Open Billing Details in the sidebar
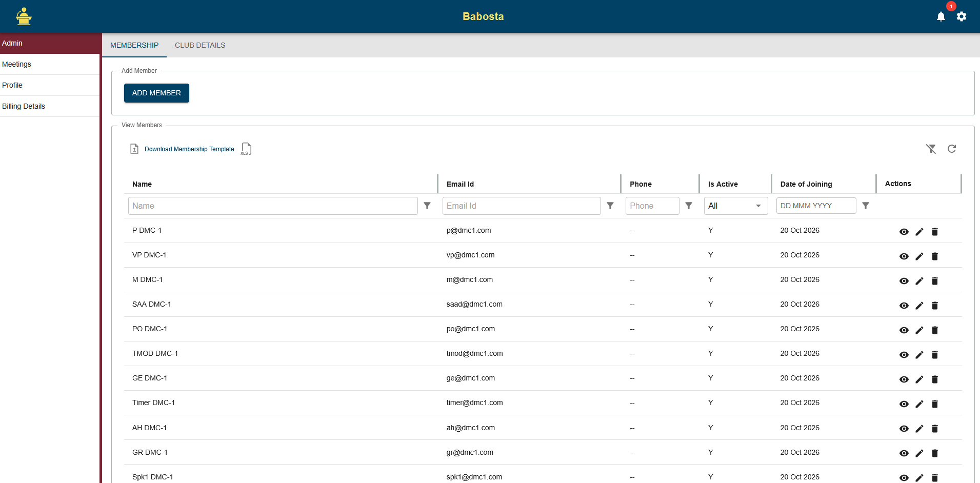 pyautogui.click(x=50, y=106)
